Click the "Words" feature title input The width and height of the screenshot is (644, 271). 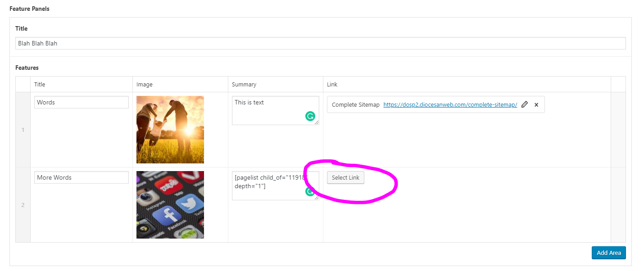pyautogui.click(x=81, y=102)
